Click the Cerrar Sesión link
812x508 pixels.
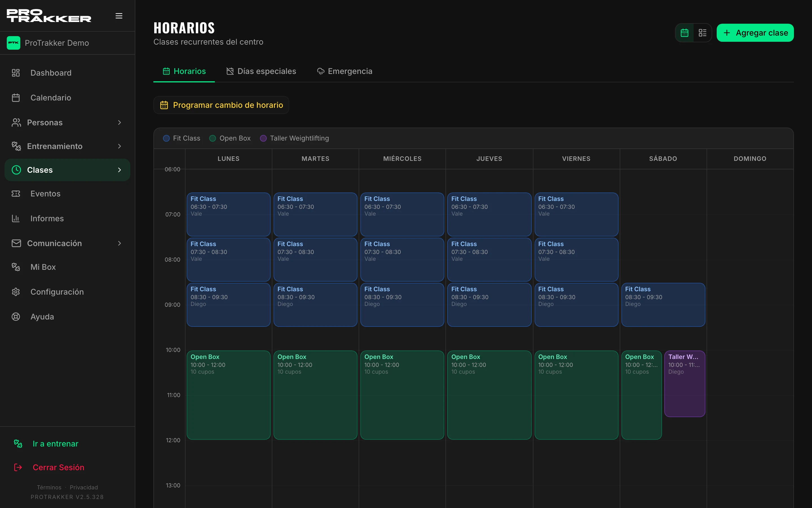pyautogui.click(x=58, y=467)
